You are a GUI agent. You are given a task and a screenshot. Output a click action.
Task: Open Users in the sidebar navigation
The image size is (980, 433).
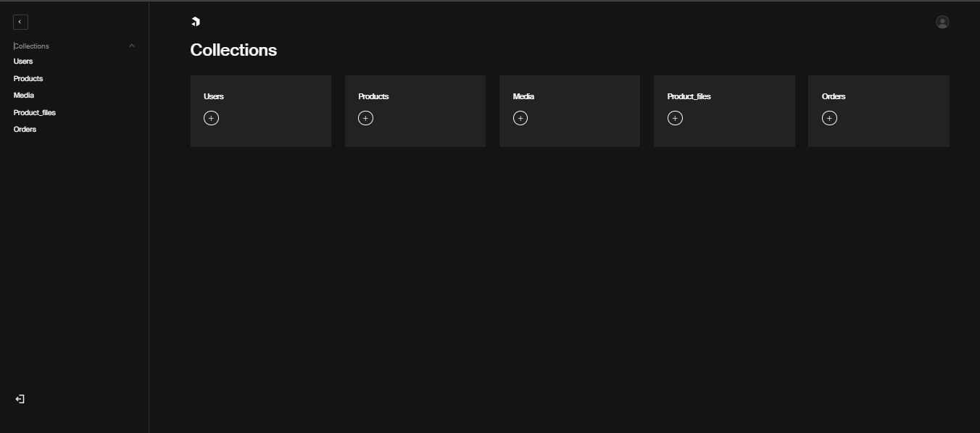[23, 62]
